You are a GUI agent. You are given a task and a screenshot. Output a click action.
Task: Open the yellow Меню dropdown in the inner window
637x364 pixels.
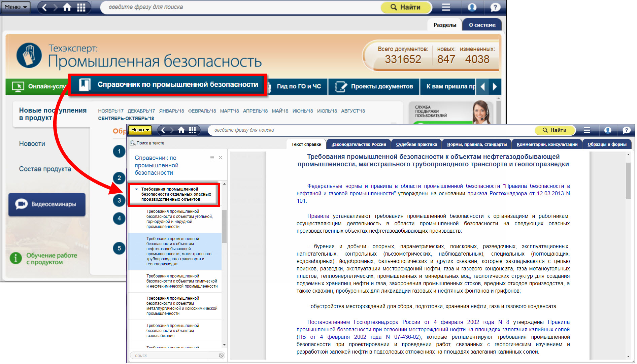coord(140,130)
